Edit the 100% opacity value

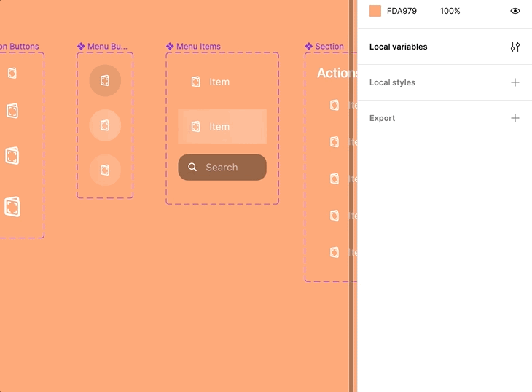coord(450,11)
